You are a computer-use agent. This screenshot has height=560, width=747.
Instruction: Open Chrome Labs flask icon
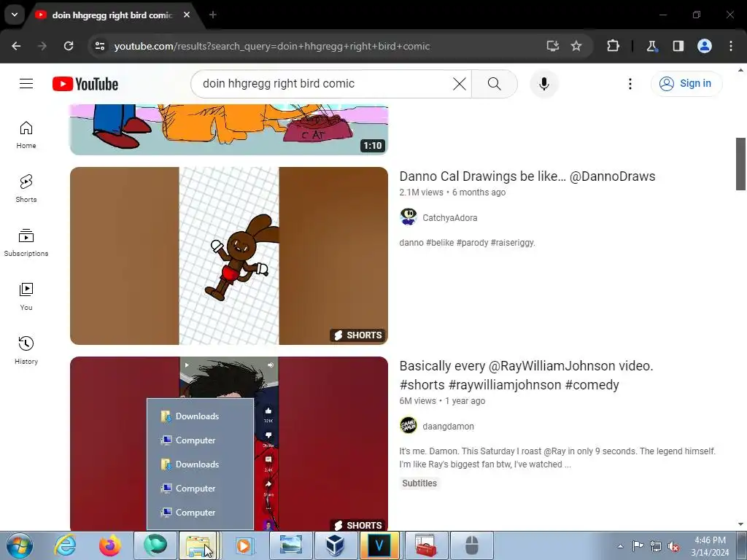click(651, 46)
